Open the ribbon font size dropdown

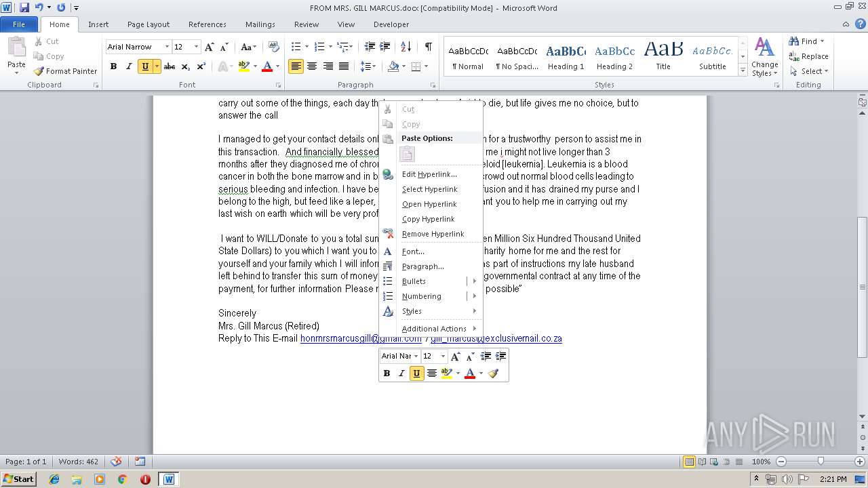click(197, 47)
